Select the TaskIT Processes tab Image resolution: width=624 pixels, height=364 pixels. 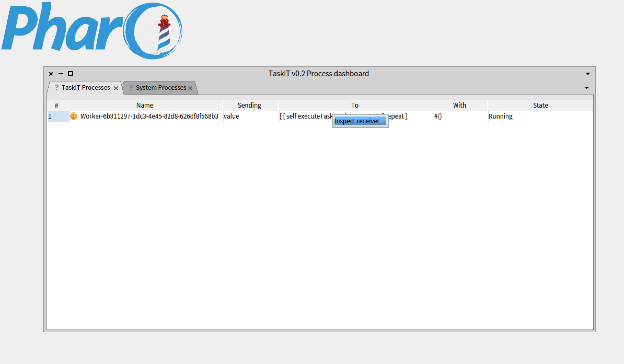[x=82, y=87]
